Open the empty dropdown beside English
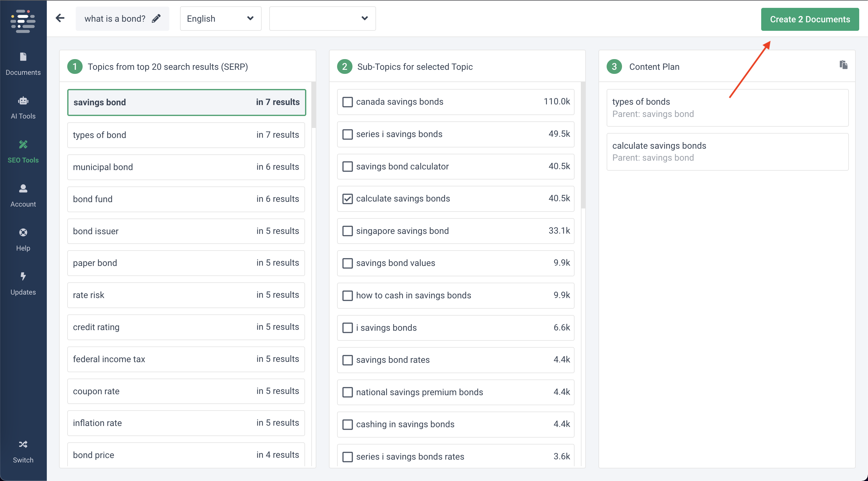This screenshot has width=868, height=481. [x=322, y=19]
